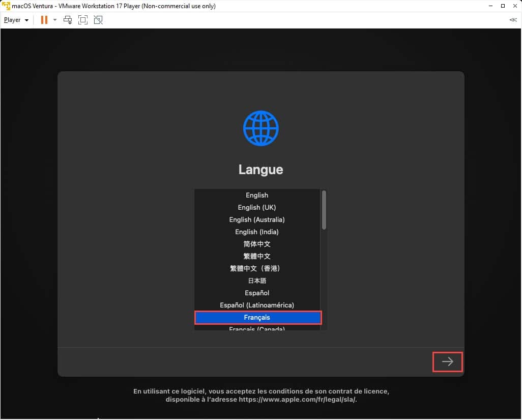Screen dimensions: 522x420
Task: Click the VMware Player title bar icon
Action: point(6,6)
